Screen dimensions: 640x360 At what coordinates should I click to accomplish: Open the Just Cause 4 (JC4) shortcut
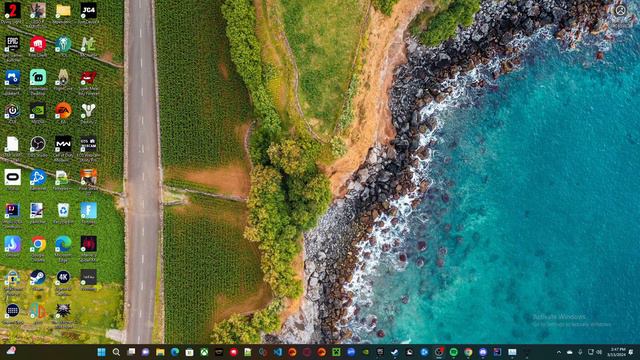pos(89,11)
